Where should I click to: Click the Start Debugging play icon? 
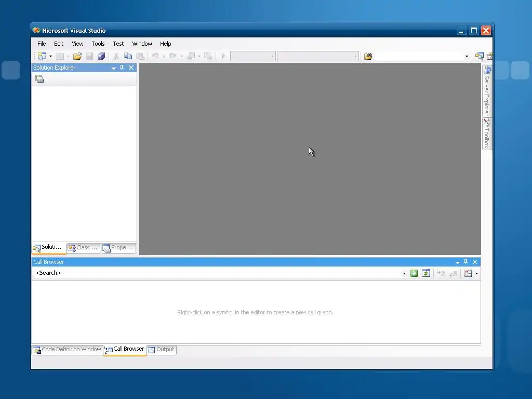(x=223, y=56)
